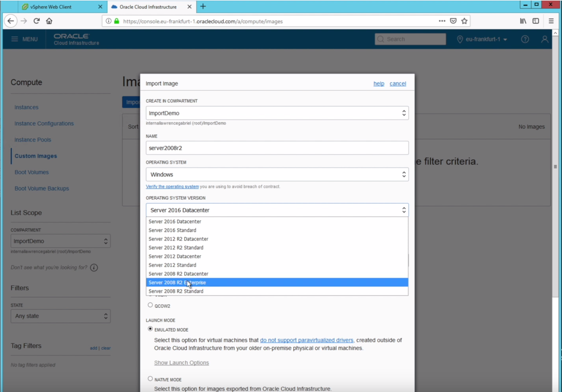Choose Server 2012 R2 Standard option
Viewport: 562px width, 392px height.
click(277, 248)
